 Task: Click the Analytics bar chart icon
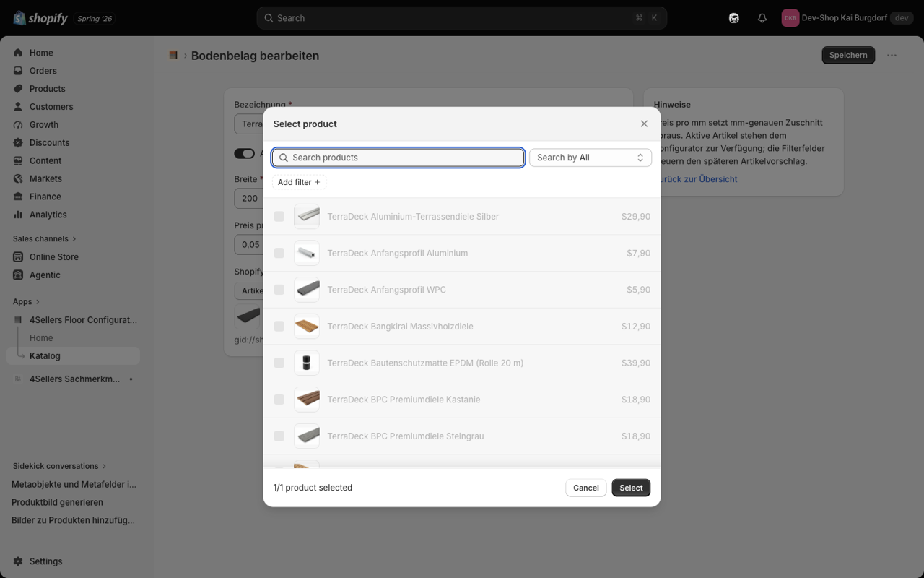18,215
